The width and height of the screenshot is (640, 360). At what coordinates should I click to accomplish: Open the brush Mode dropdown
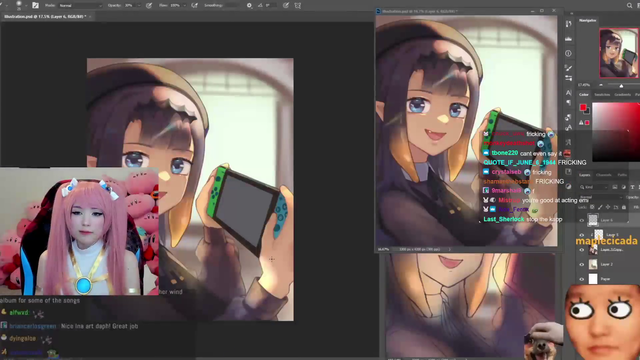pos(80,5)
